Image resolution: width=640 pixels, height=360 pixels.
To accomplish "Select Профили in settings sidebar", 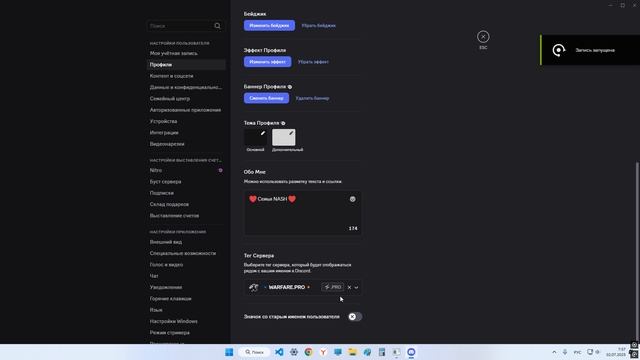I will tap(186, 64).
